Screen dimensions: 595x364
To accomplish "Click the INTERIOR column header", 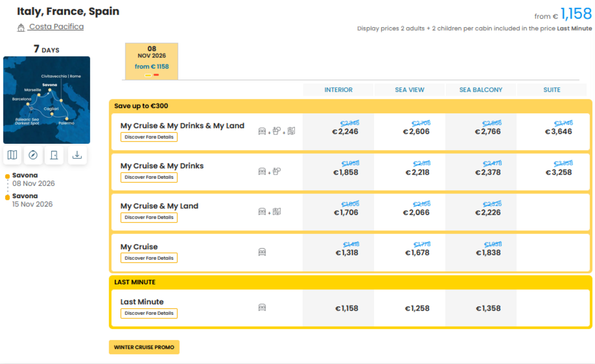I will click(x=338, y=90).
